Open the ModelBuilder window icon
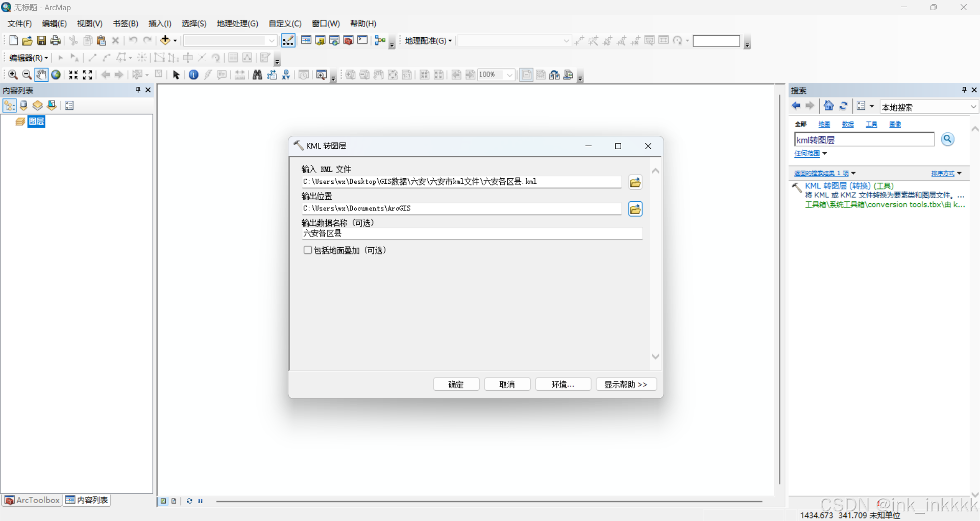The width and height of the screenshot is (980, 521). (x=380, y=40)
